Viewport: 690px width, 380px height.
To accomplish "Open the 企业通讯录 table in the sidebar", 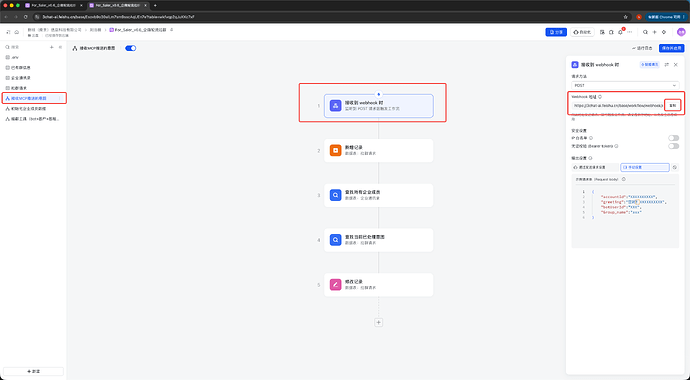I will (x=33, y=78).
